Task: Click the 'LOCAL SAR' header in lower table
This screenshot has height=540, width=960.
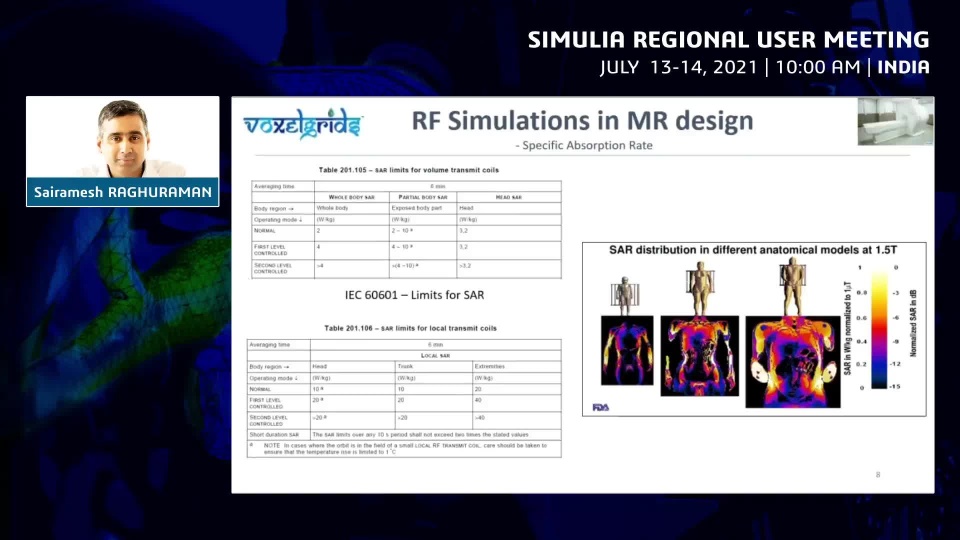Action: pos(435,356)
